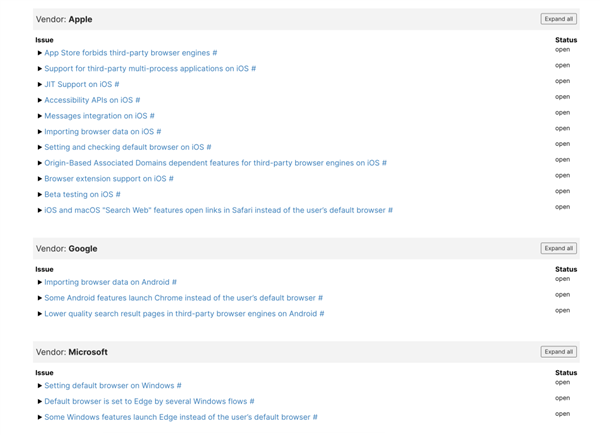This screenshot has width=600, height=435.
Task: Open Origin-Based Associated Domains issue title
Action: click(211, 163)
